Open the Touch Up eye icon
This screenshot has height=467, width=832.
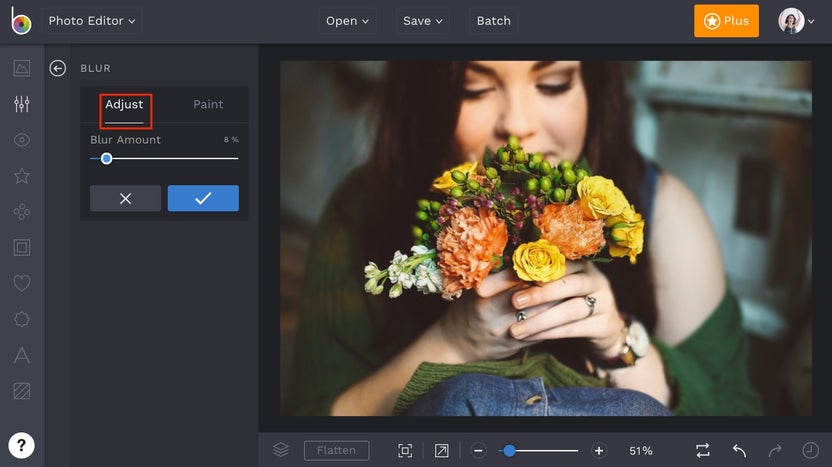click(22, 140)
